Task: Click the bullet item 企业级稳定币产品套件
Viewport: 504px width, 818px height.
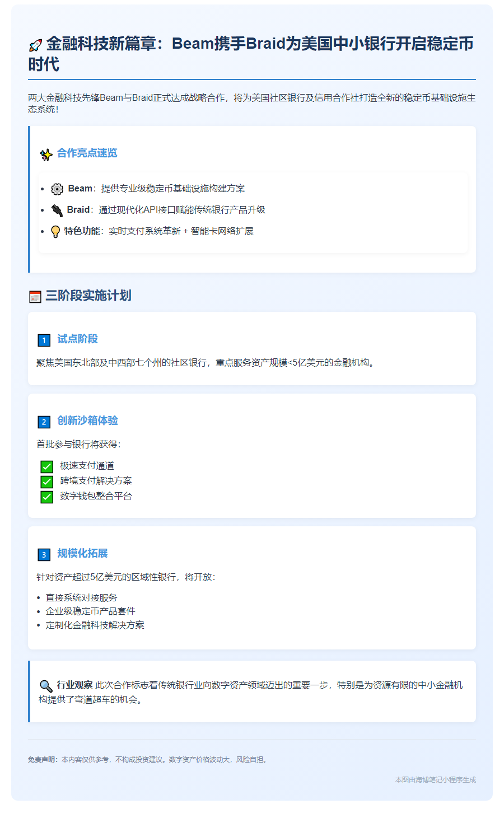Action: [x=91, y=611]
